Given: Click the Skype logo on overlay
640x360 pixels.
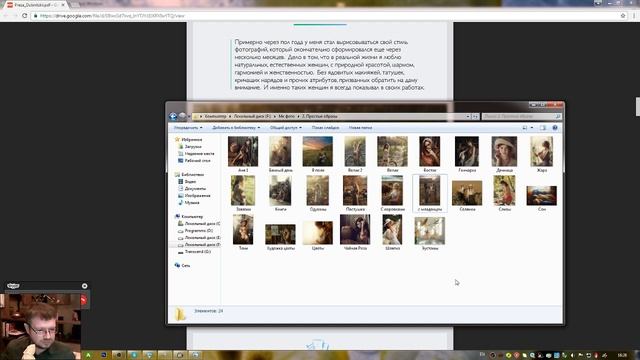Looking at the screenshot, I should click(13, 286).
